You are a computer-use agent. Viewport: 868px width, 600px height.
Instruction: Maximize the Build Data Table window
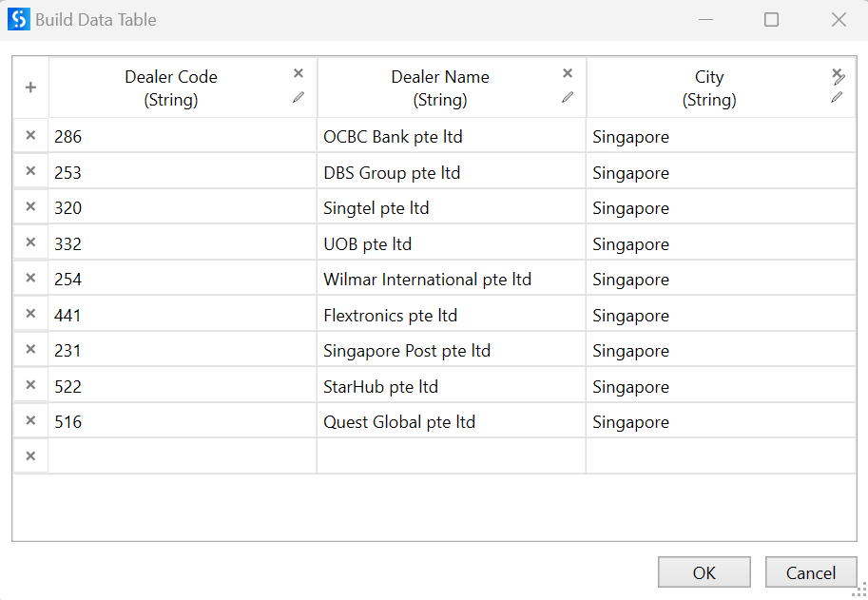[771, 19]
